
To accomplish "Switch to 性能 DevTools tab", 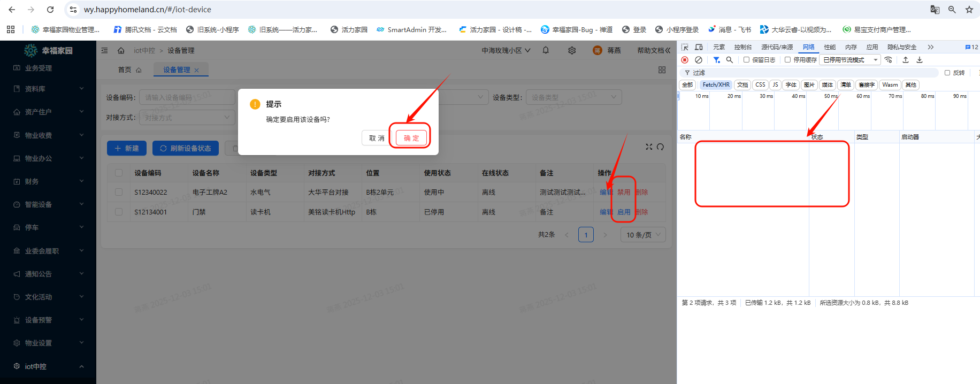I will pos(830,47).
